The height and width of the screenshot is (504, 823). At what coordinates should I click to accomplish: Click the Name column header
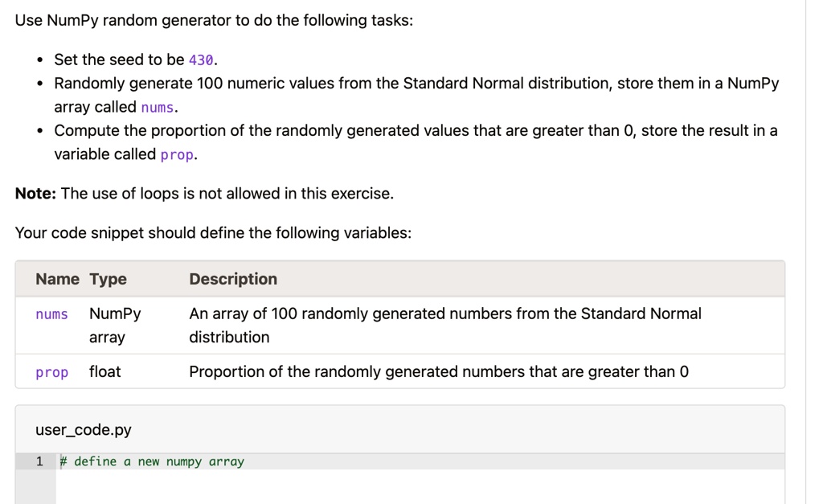57,279
